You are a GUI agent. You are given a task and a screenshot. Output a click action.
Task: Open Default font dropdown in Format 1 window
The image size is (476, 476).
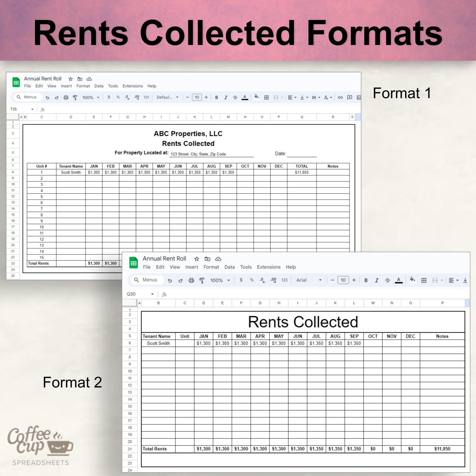167,97
